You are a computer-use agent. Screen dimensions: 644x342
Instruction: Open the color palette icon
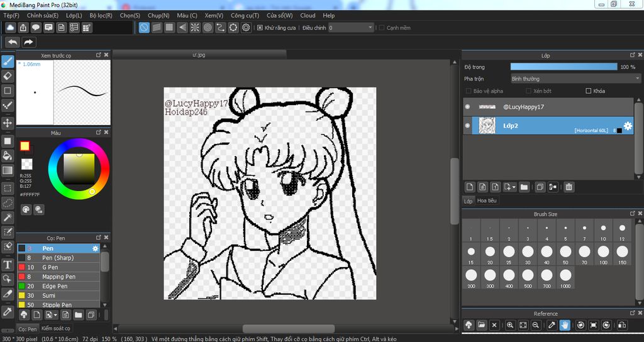(26, 210)
